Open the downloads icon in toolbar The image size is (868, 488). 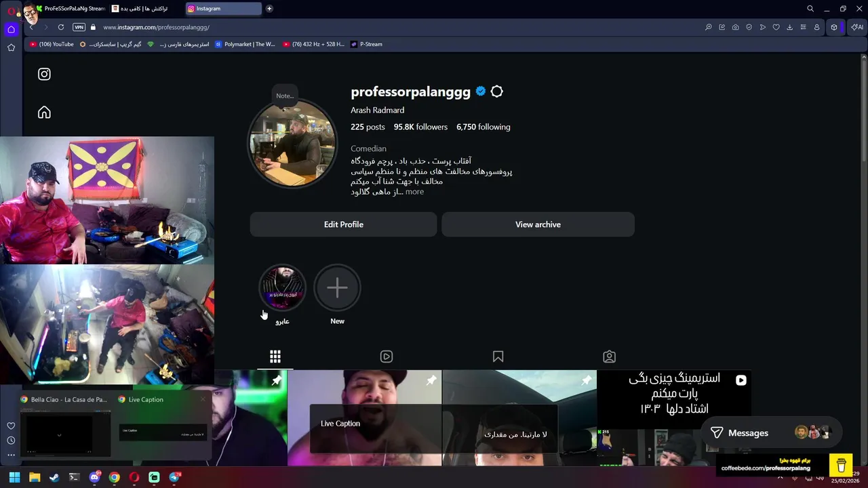[x=790, y=27]
